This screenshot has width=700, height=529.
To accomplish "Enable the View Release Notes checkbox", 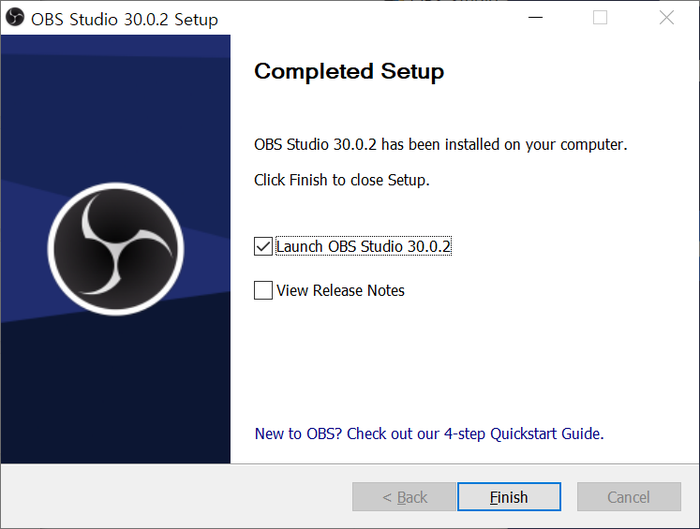I will tap(263, 290).
